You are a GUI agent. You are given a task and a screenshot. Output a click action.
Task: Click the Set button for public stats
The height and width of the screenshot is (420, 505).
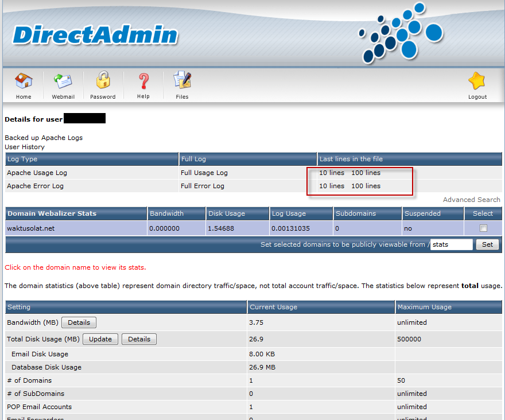pyautogui.click(x=487, y=244)
